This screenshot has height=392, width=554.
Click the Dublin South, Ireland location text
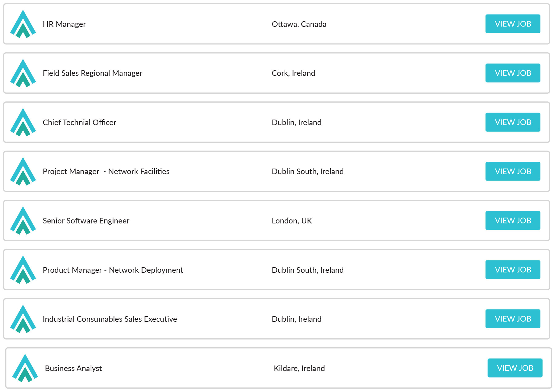point(308,171)
